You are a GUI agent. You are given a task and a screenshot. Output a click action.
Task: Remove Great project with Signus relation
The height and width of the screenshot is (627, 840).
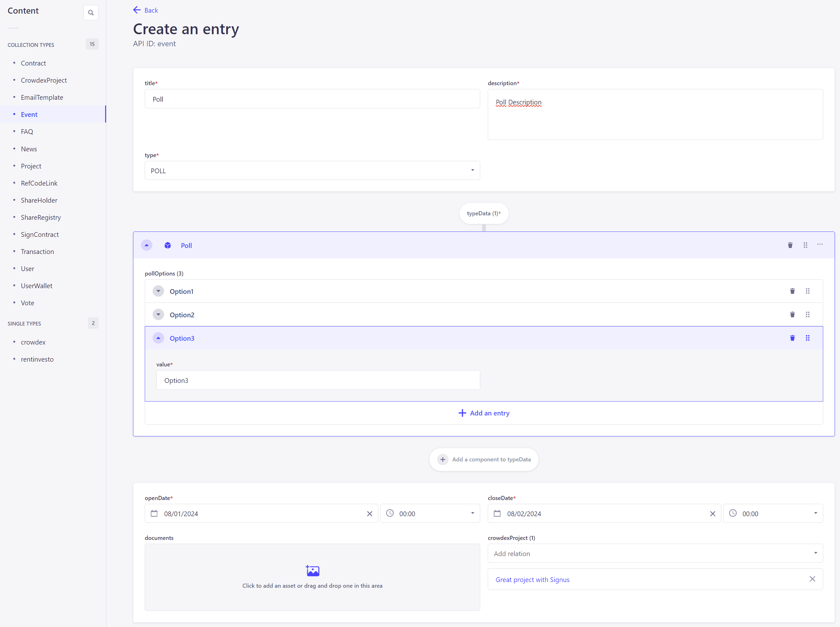click(x=812, y=579)
